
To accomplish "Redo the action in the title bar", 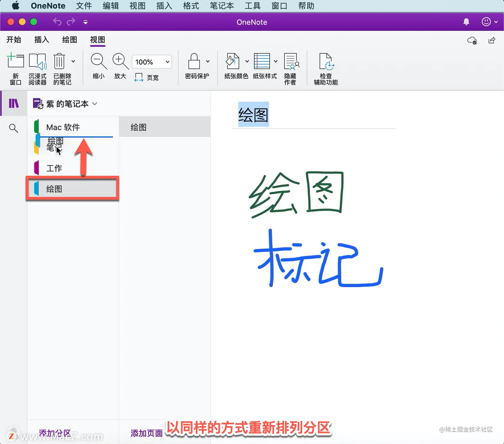I will point(71,22).
